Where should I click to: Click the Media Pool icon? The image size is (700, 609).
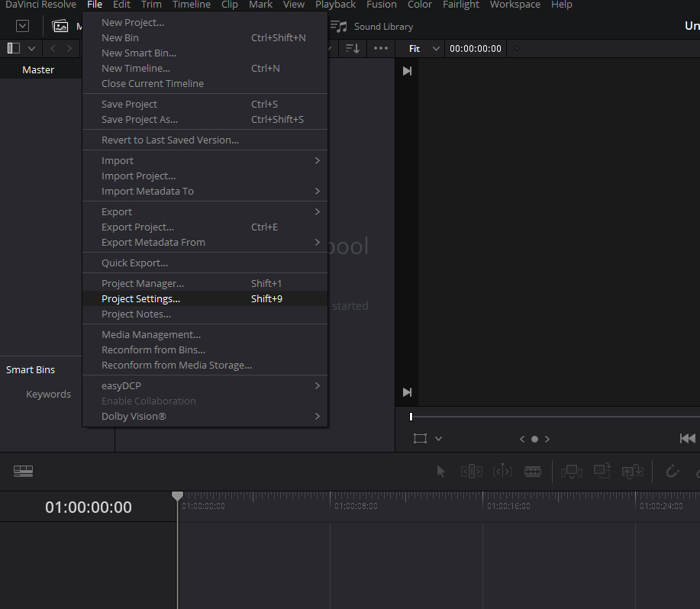click(x=60, y=26)
